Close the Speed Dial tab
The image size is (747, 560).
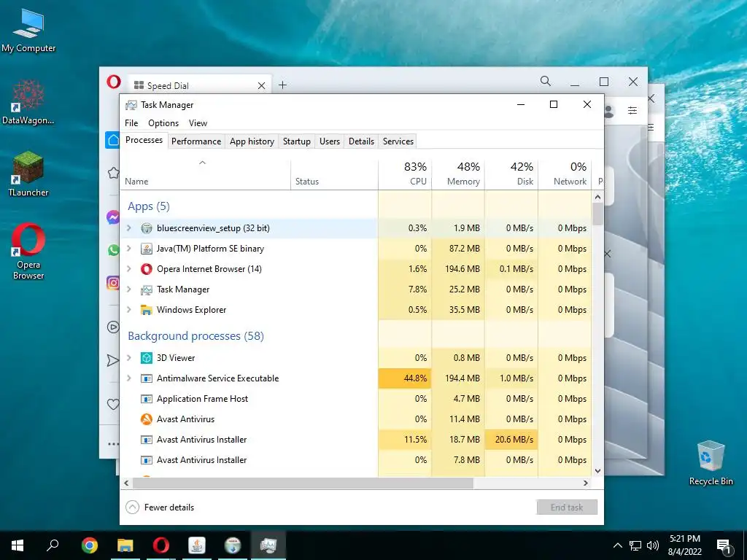coord(261,86)
